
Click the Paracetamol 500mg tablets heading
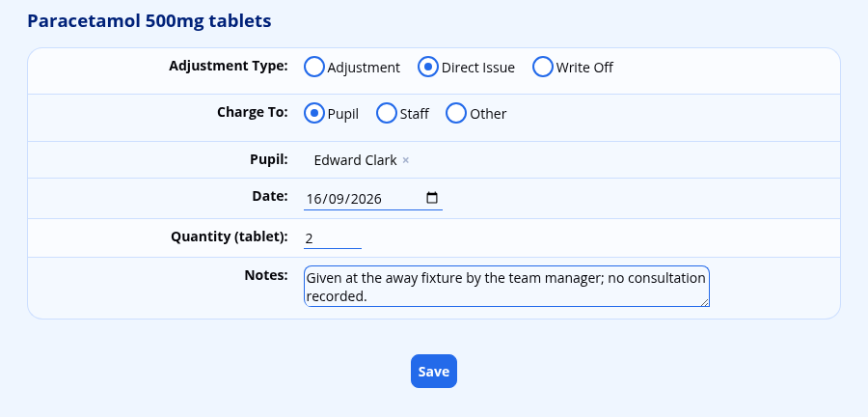149,21
